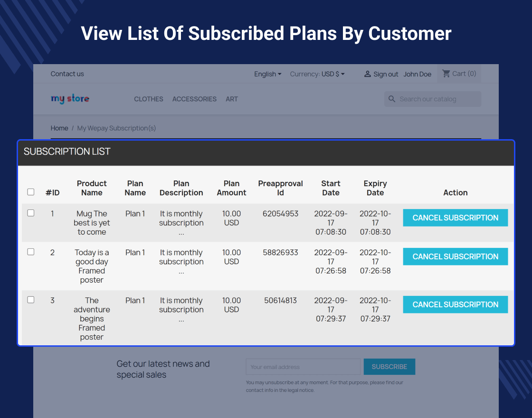Click the shopping cart icon
532x418 pixels.
point(446,73)
